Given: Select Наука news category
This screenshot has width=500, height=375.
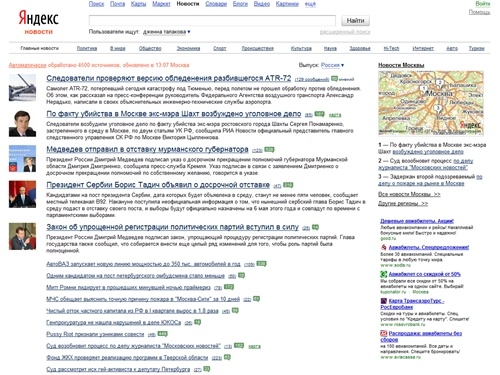Looking at the screenshot, I should click(330, 48).
